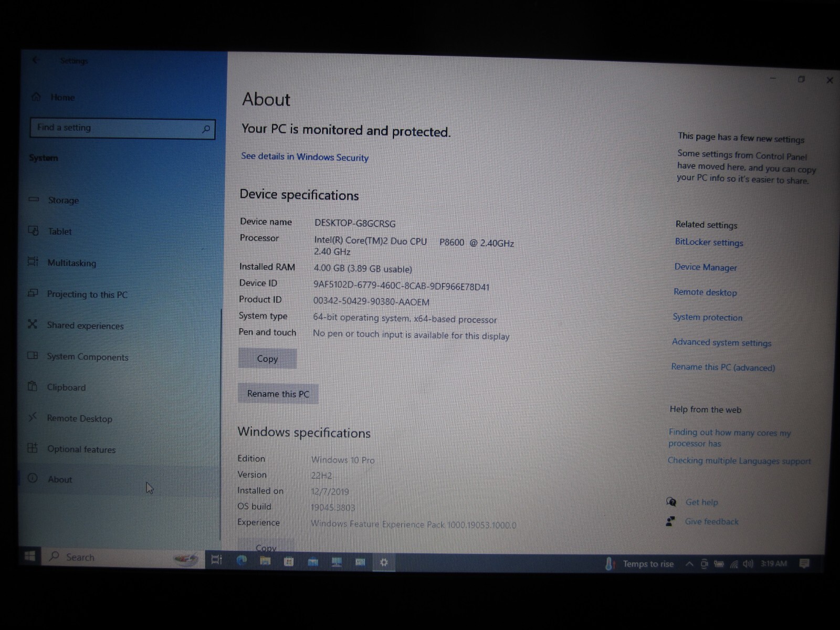The height and width of the screenshot is (630, 840).
Task: Click the About info icon
Action: (33, 478)
